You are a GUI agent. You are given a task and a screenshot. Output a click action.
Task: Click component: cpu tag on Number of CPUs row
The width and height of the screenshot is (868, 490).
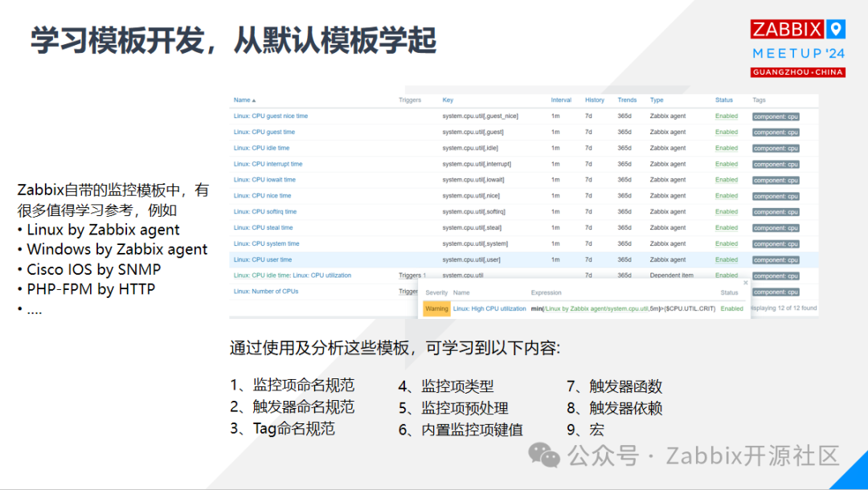pyautogui.click(x=776, y=292)
